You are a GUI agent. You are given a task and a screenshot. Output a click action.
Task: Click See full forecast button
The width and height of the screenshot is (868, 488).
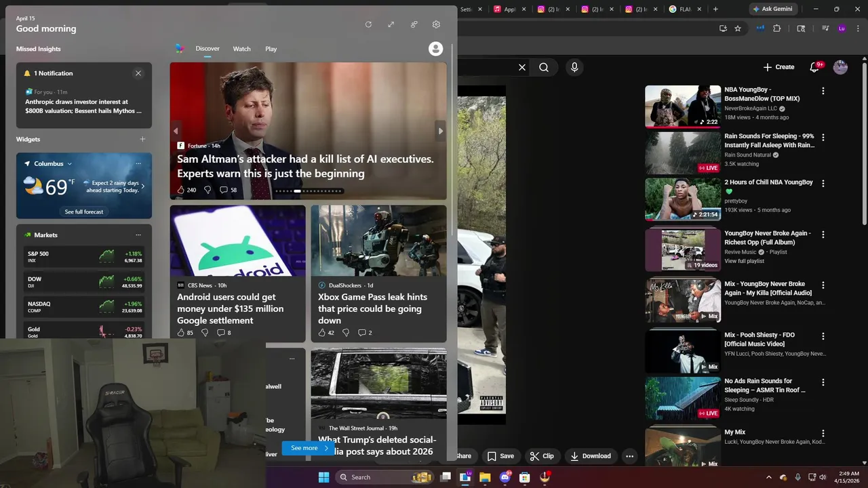click(84, 211)
